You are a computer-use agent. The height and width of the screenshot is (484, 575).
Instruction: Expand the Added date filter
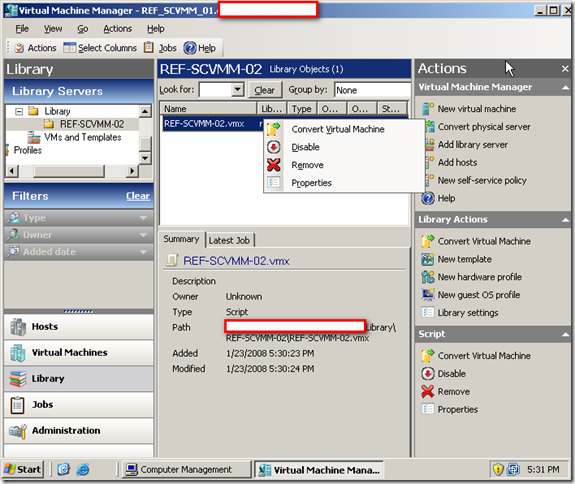pos(143,252)
